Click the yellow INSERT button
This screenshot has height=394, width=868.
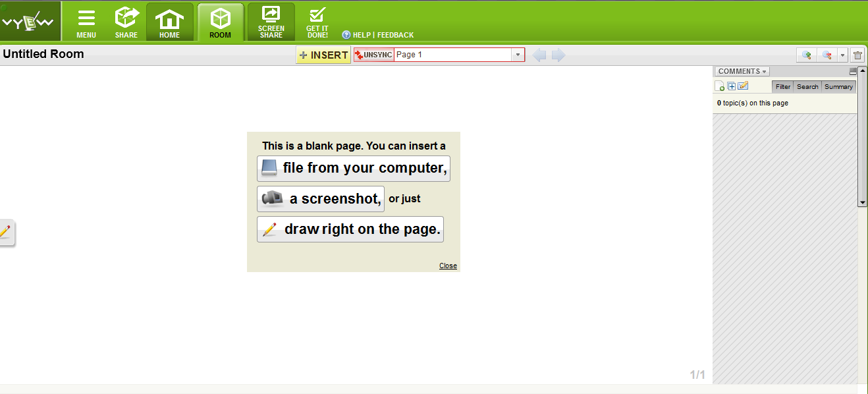[x=323, y=55]
